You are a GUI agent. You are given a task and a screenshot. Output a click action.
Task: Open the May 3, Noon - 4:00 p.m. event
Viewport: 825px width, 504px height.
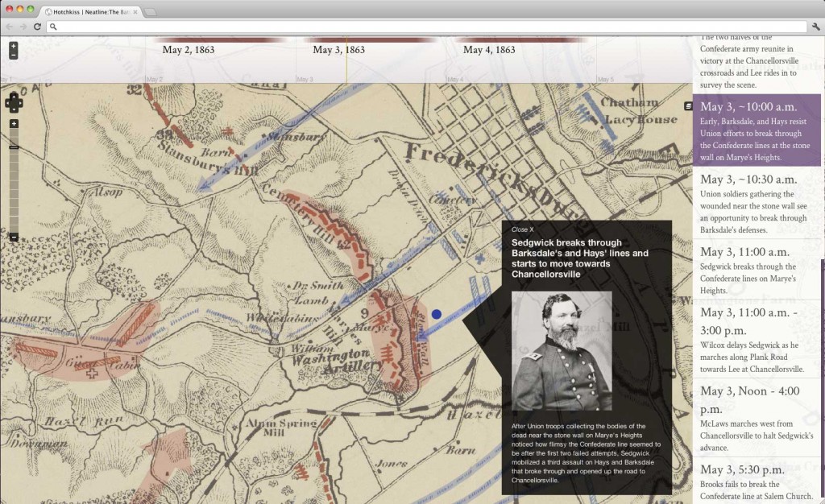(x=756, y=418)
